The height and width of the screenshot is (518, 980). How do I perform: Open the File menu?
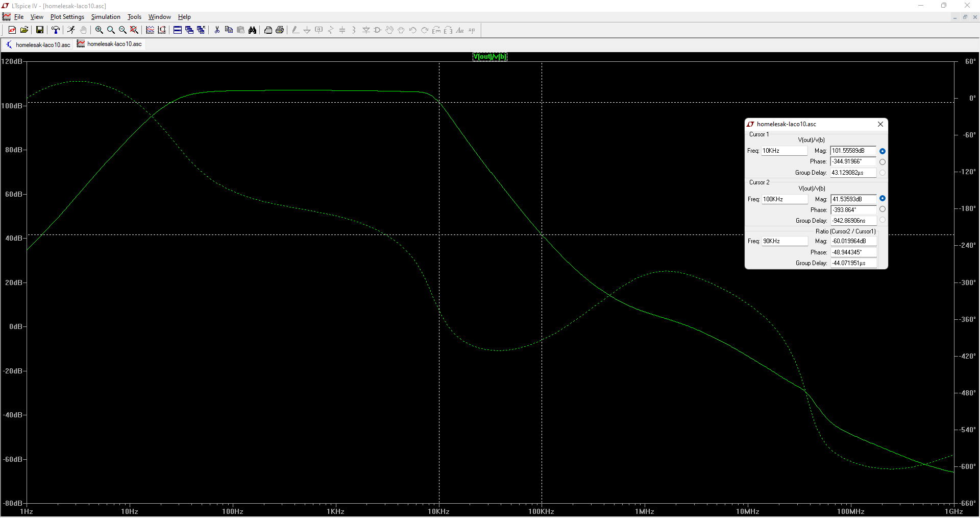[x=19, y=17]
